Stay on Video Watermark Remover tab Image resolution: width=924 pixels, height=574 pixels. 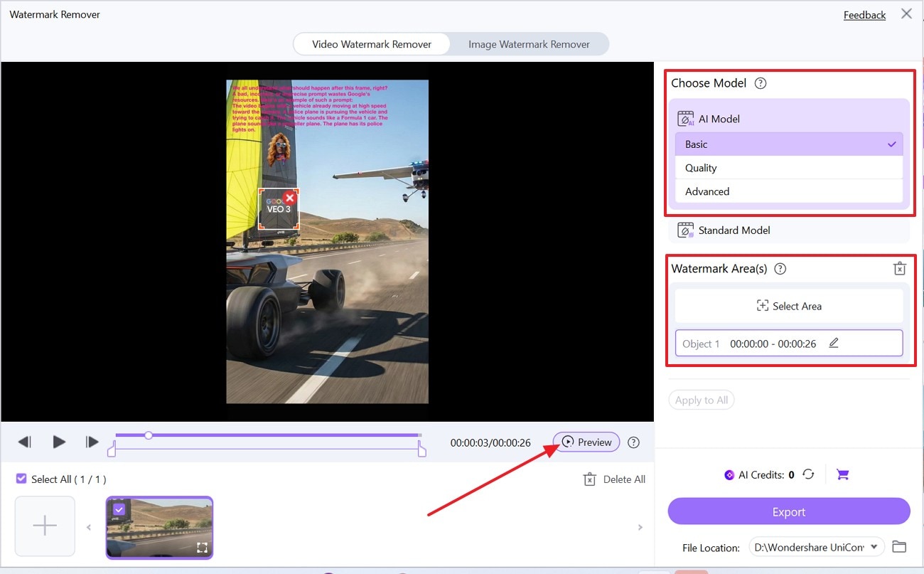pos(371,44)
